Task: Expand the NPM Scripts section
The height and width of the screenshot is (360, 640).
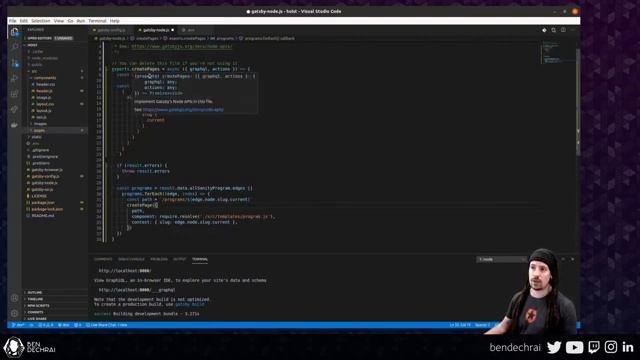Action: point(38,305)
